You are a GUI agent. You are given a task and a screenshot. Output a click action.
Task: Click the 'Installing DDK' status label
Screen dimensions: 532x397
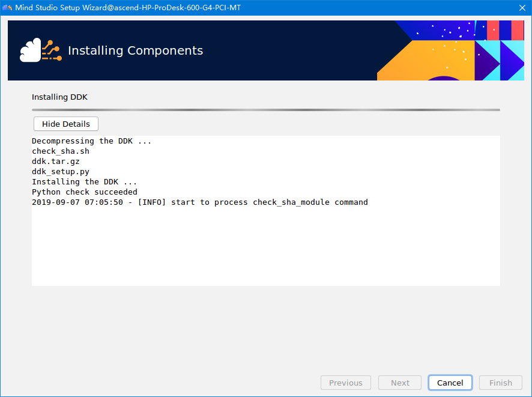(x=59, y=97)
